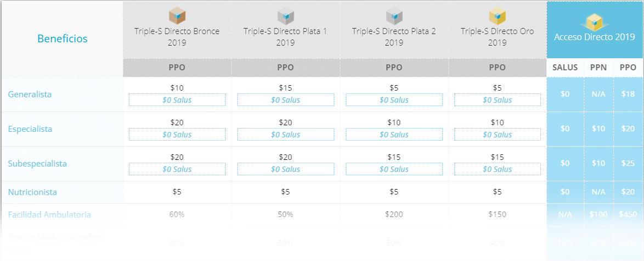Click $0 Salus box for Bronce Generalista
Viewport: 644px width, 261px height.
point(177,100)
